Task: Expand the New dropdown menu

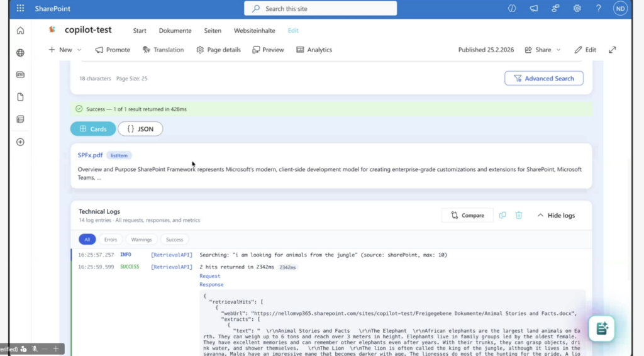Action: (65, 50)
